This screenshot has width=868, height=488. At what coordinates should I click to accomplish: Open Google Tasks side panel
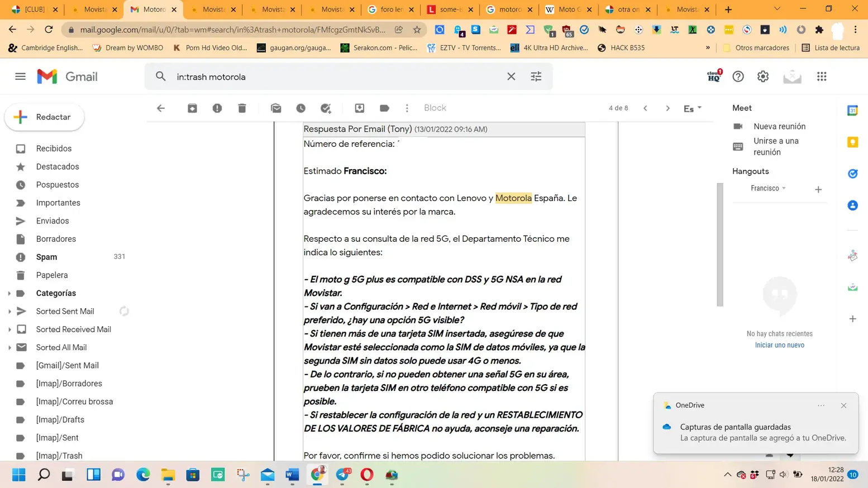pos(853,174)
